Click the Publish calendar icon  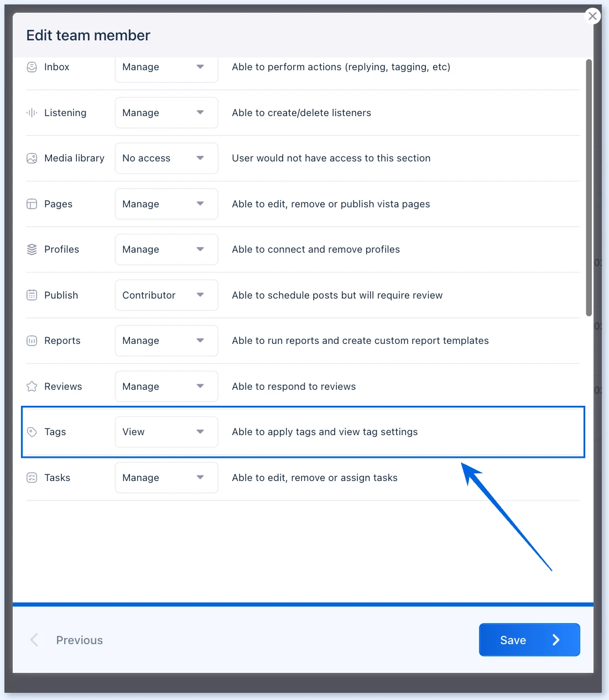point(32,295)
